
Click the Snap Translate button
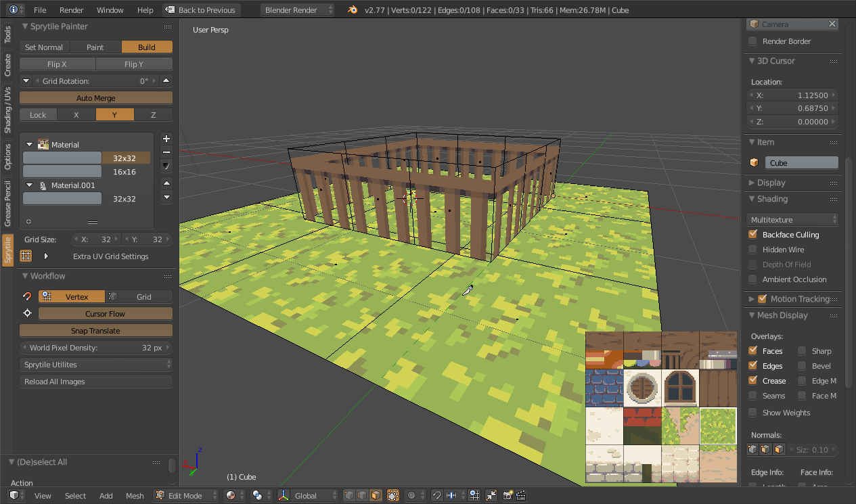coord(96,330)
